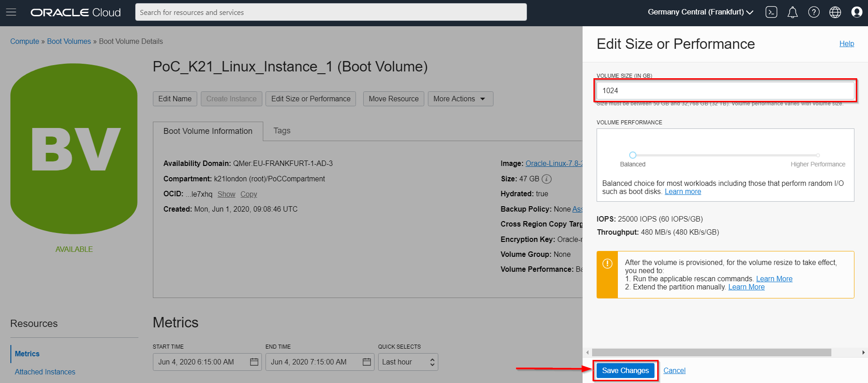Click the Compute breadcrumb link
The width and height of the screenshot is (868, 383).
(25, 41)
